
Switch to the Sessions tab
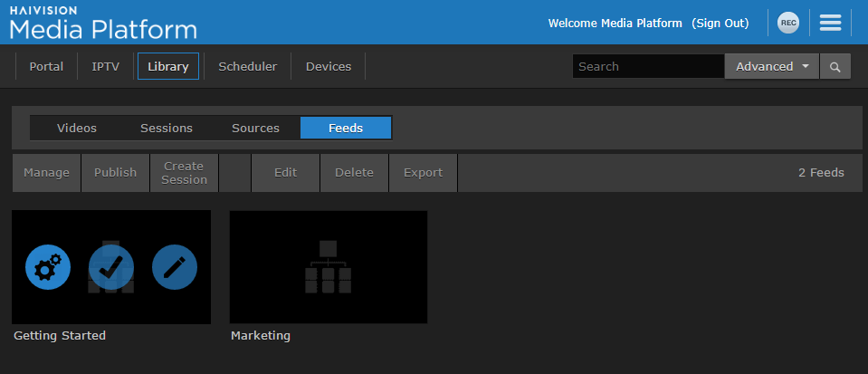[167, 129]
